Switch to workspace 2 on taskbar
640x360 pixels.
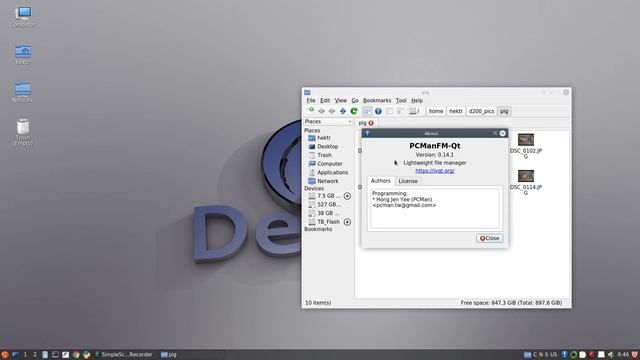click(x=35, y=355)
